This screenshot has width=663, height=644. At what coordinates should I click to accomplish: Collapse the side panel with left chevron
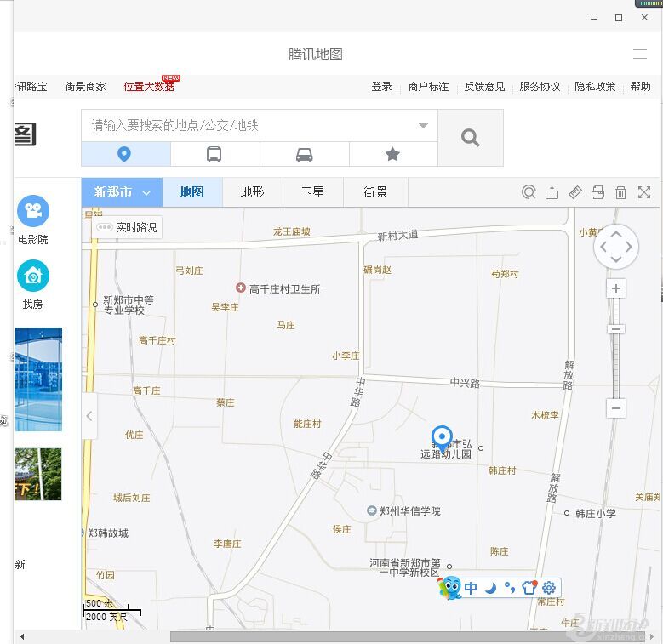tap(89, 416)
